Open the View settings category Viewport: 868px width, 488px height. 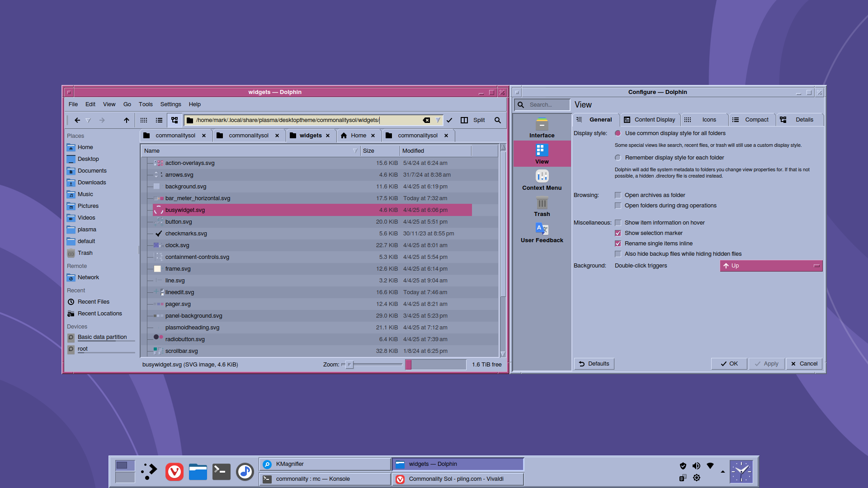point(542,154)
